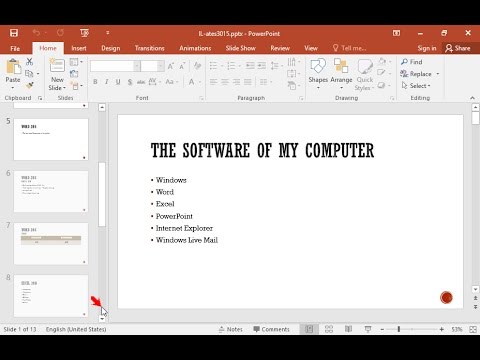Click the Save icon in Quick Access Toolbar
The width and height of the screenshot is (480, 360).
point(14,33)
